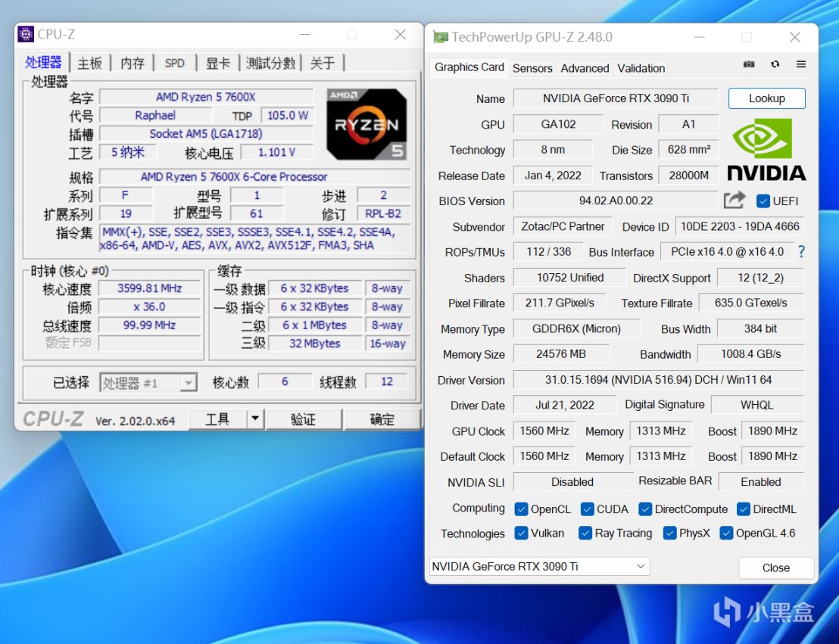
Task: Toggle the UEFI checkbox
Action: pyautogui.click(x=763, y=201)
